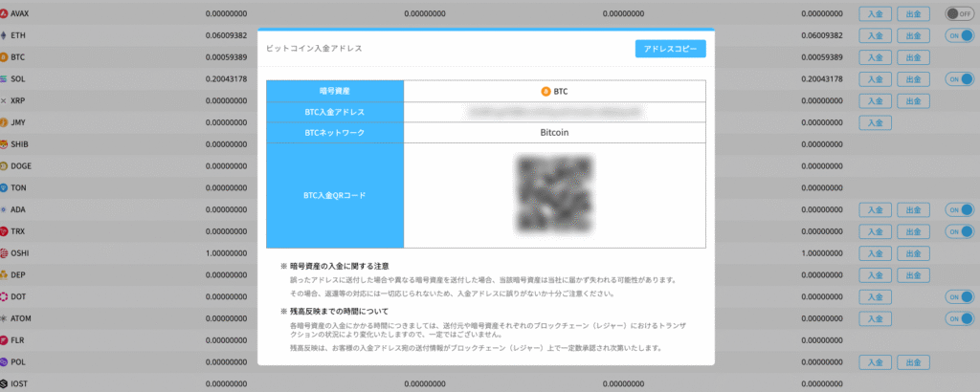
Task: Click the ETH coin icon
Action: pyautogui.click(x=5, y=35)
